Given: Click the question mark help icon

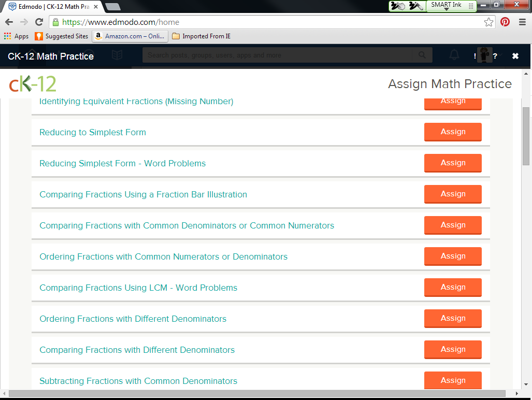Looking at the screenshot, I should (495, 56).
